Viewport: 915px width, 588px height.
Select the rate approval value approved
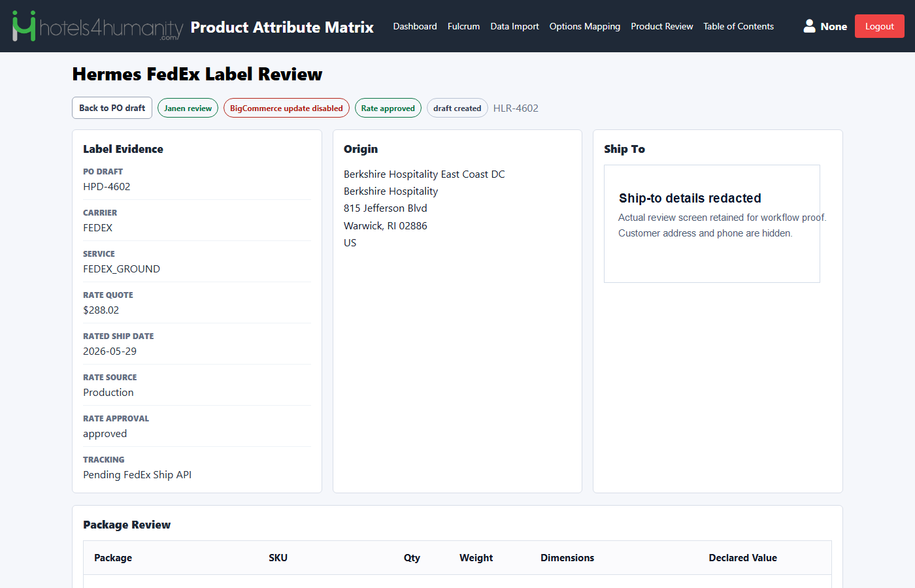pyautogui.click(x=105, y=434)
